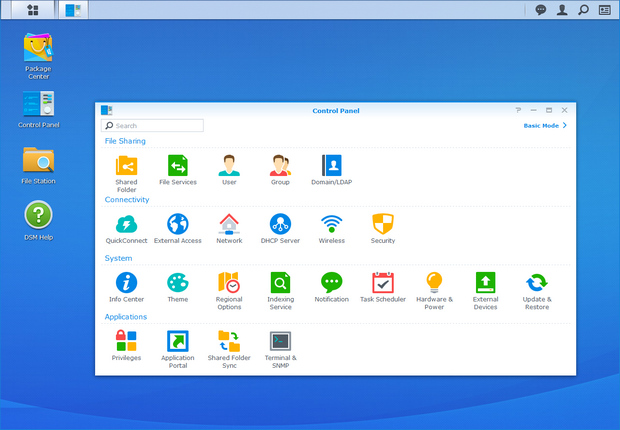Open QuickConnect settings

pyautogui.click(x=126, y=228)
